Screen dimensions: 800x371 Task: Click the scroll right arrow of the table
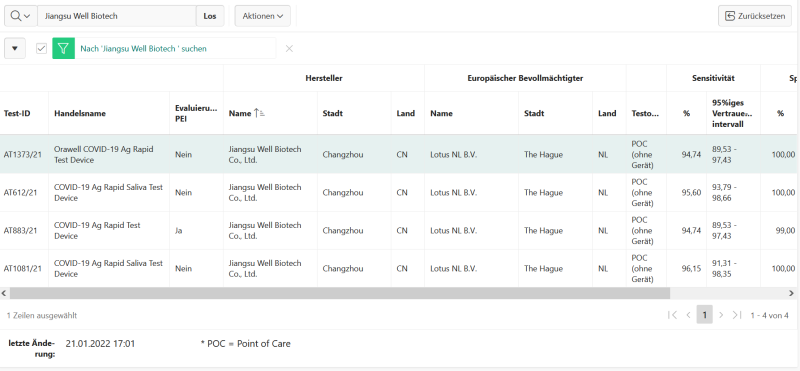tap(791, 293)
